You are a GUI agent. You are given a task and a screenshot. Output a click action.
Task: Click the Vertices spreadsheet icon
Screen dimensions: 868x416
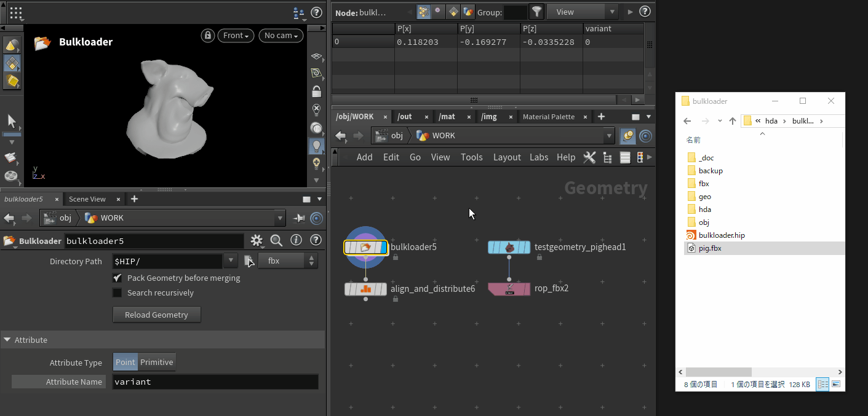tap(438, 11)
